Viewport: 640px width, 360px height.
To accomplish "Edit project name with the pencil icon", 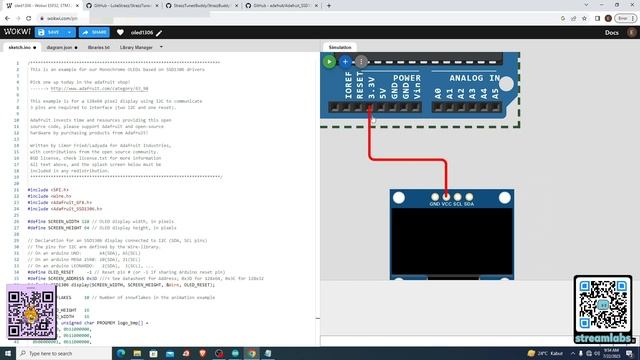I will coord(159,33).
